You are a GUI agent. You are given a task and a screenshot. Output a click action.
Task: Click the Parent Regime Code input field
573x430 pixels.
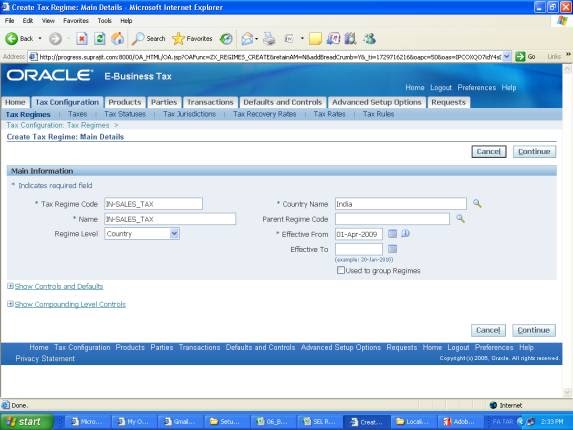pyautogui.click(x=392, y=219)
